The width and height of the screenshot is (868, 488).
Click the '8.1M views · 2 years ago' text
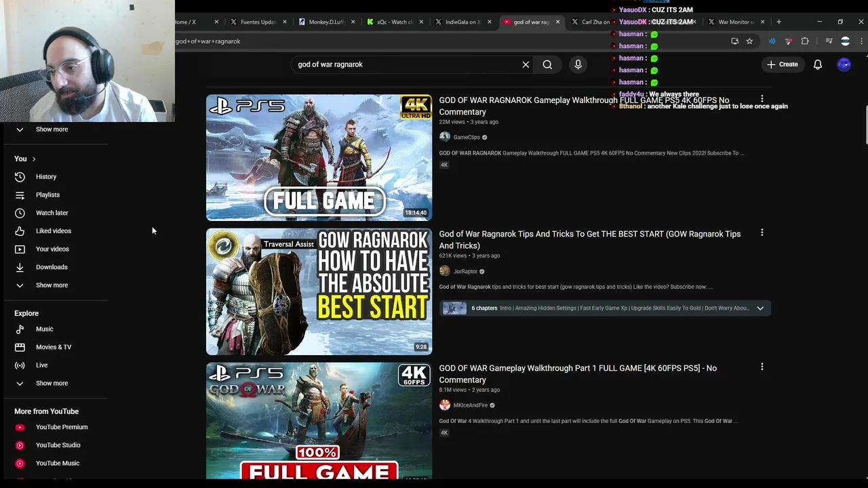469,390
